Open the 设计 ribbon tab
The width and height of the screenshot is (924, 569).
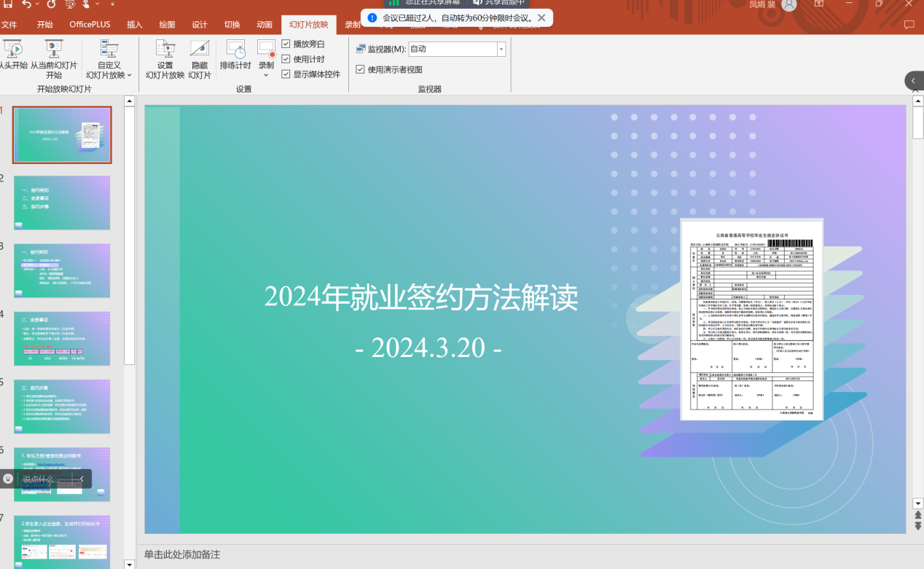(200, 25)
